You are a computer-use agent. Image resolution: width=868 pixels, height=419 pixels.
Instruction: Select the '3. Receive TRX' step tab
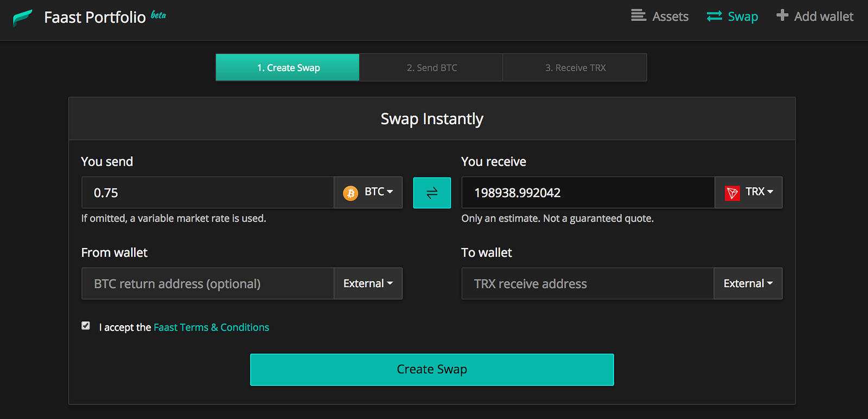[x=575, y=68]
